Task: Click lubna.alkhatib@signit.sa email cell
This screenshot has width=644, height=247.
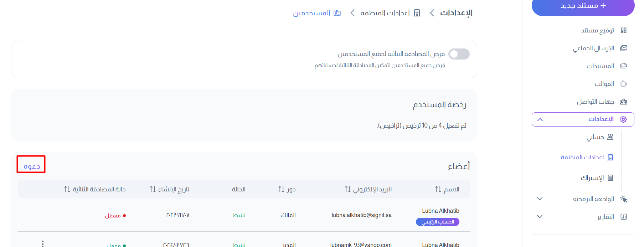Action: [361, 215]
